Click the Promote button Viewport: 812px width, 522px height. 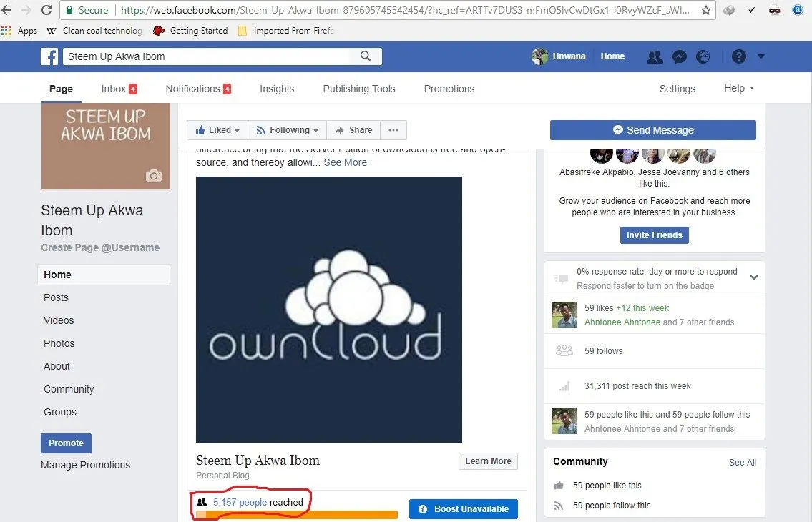(67, 443)
